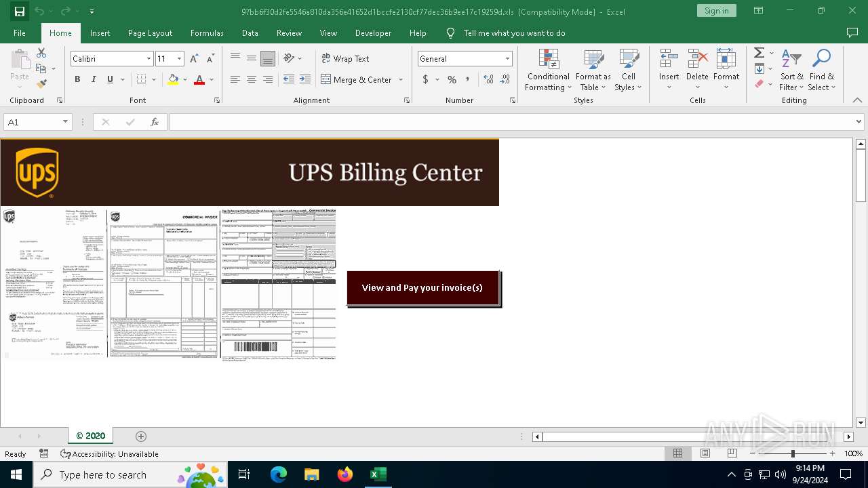The height and width of the screenshot is (488, 868).
Task: Increase indent
Action: click(x=305, y=79)
